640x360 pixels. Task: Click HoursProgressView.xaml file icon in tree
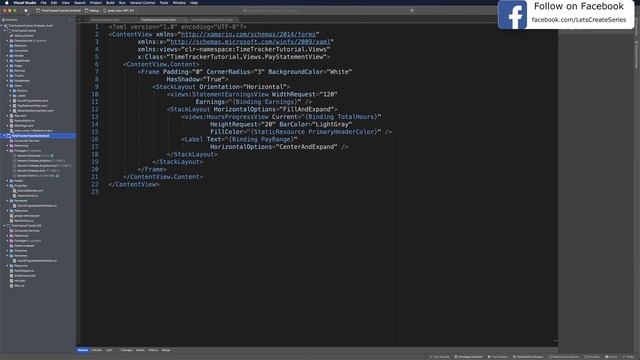[x=14, y=100]
